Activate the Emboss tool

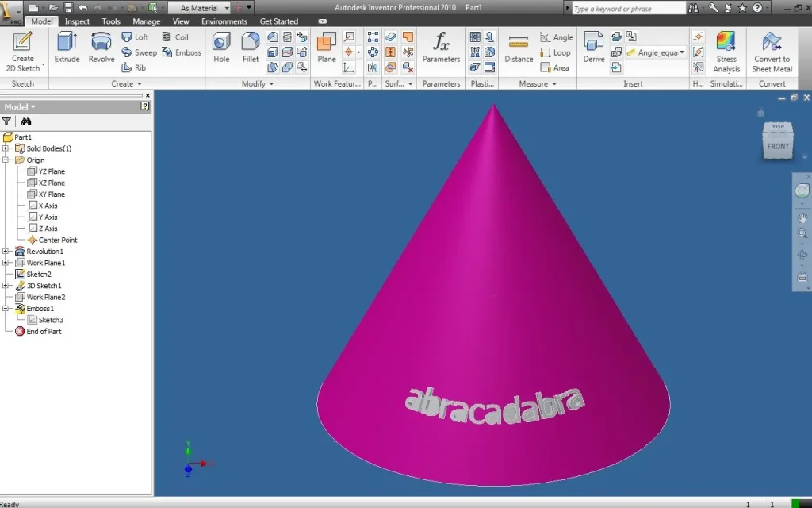point(182,52)
